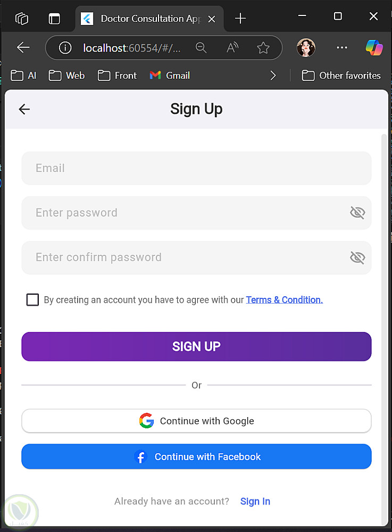Screen dimensions: 392x532
Task: Check the Terms & Condition agreement checkbox
Action: pos(32,300)
